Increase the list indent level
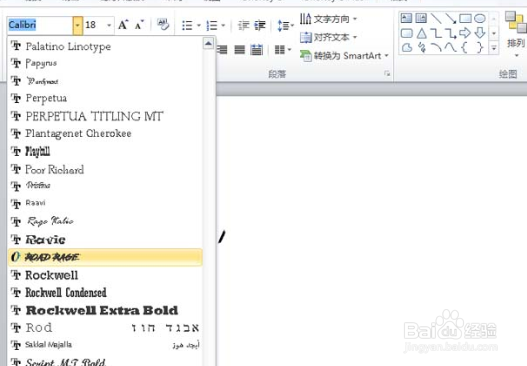Image resolution: width=527 pixels, height=366 pixels. click(260, 25)
